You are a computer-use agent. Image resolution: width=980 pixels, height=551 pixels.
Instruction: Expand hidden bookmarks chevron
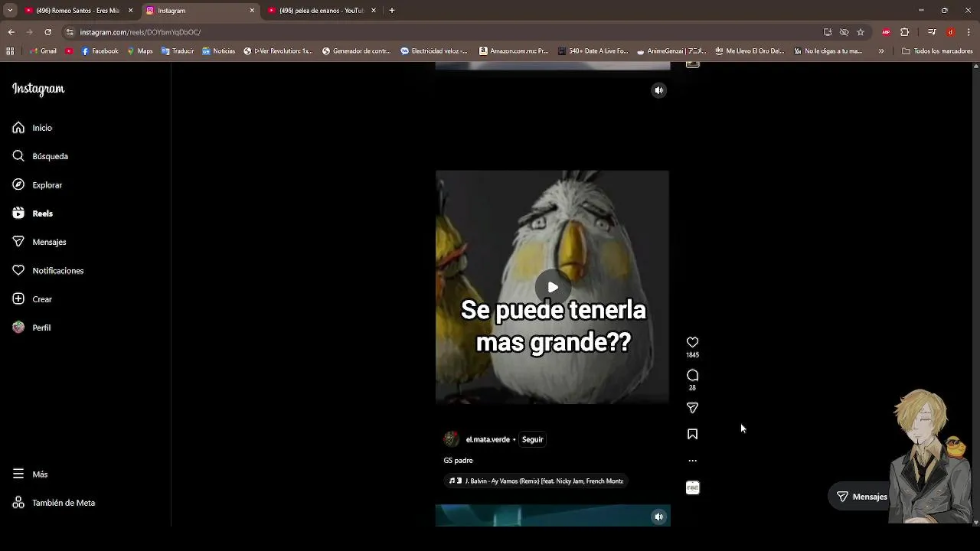pyautogui.click(x=881, y=51)
